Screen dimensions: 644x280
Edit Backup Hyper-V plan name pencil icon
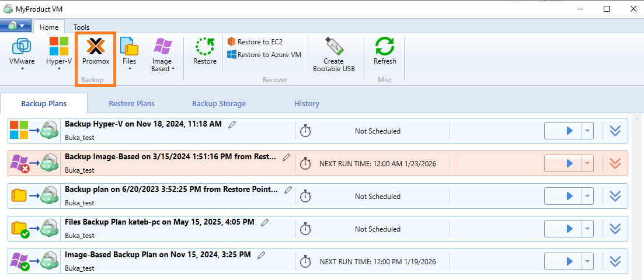232,124
